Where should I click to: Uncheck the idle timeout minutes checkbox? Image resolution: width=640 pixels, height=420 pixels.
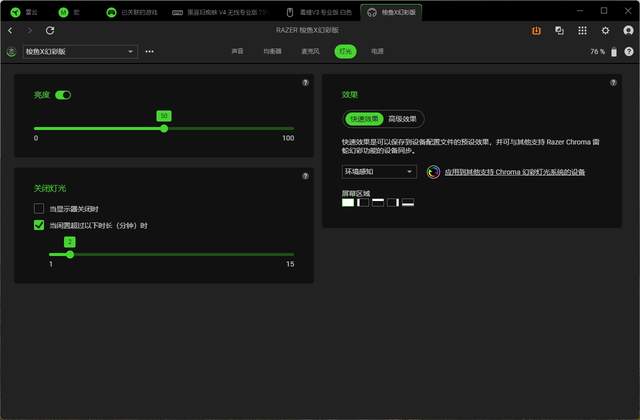click(39, 225)
